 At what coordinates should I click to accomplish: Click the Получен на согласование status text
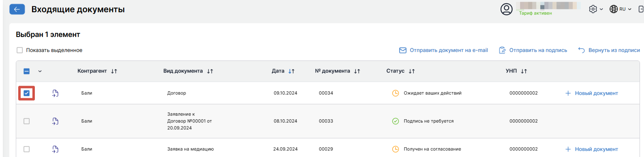432,149
